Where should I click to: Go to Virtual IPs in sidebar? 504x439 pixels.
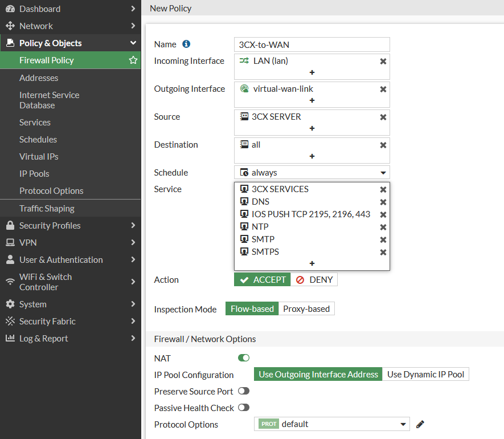click(x=39, y=157)
